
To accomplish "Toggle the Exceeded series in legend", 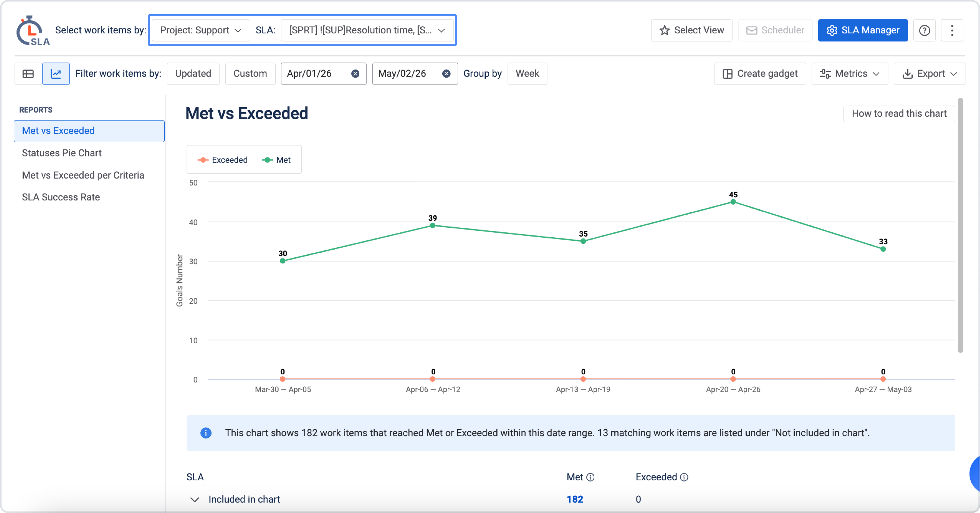I will (223, 160).
